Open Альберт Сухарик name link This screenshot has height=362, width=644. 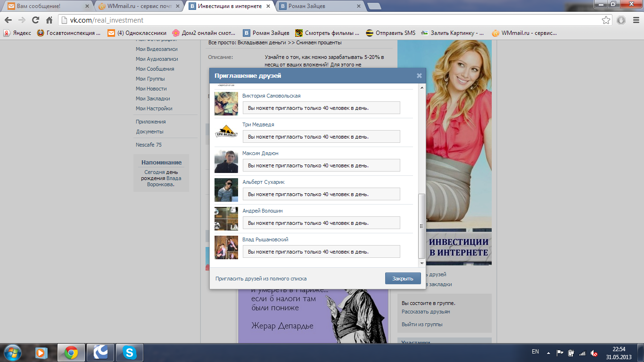pos(264,182)
